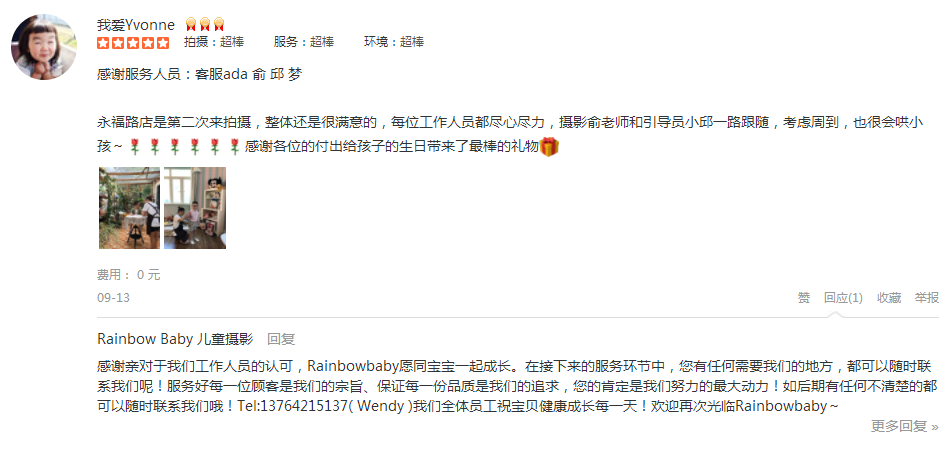Save review using 收藏
Image resolution: width=952 pixels, height=454 pixels.
click(x=889, y=298)
